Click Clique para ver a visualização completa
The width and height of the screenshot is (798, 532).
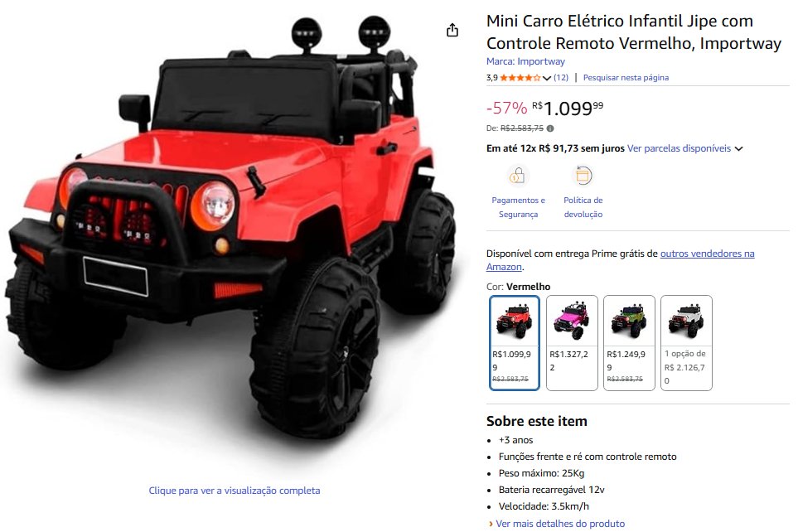click(x=235, y=491)
